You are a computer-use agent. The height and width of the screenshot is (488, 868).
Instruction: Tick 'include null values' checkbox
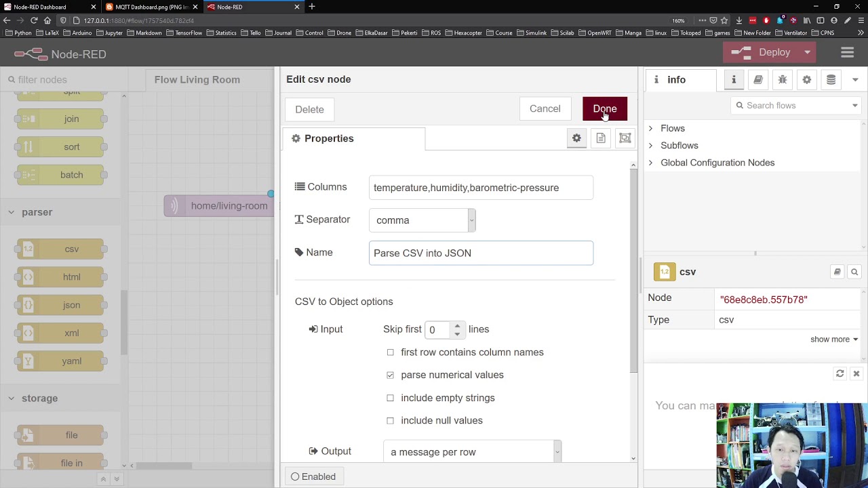point(390,420)
